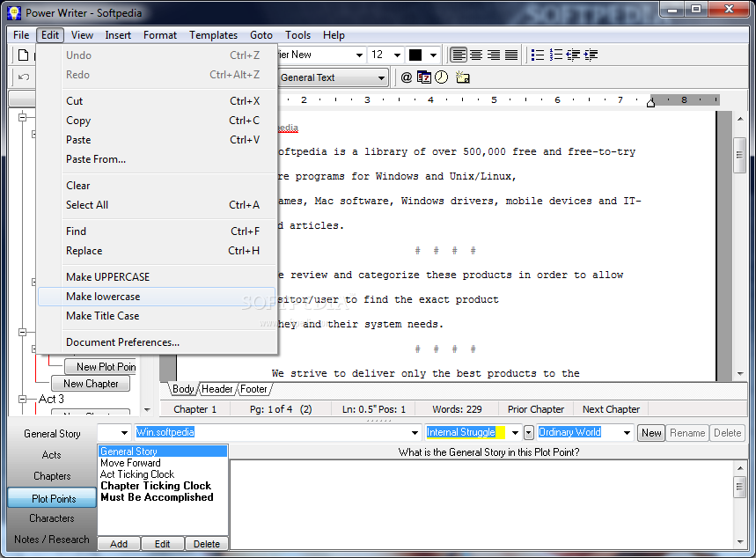Apply bulleted list formatting
756x558 pixels.
pyautogui.click(x=538, y=55)
